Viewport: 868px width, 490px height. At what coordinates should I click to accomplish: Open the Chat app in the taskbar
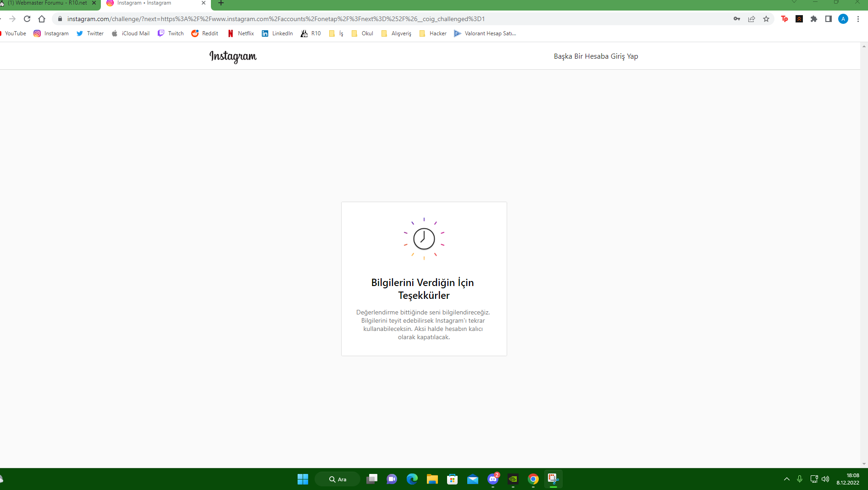(x=392, y=479)
